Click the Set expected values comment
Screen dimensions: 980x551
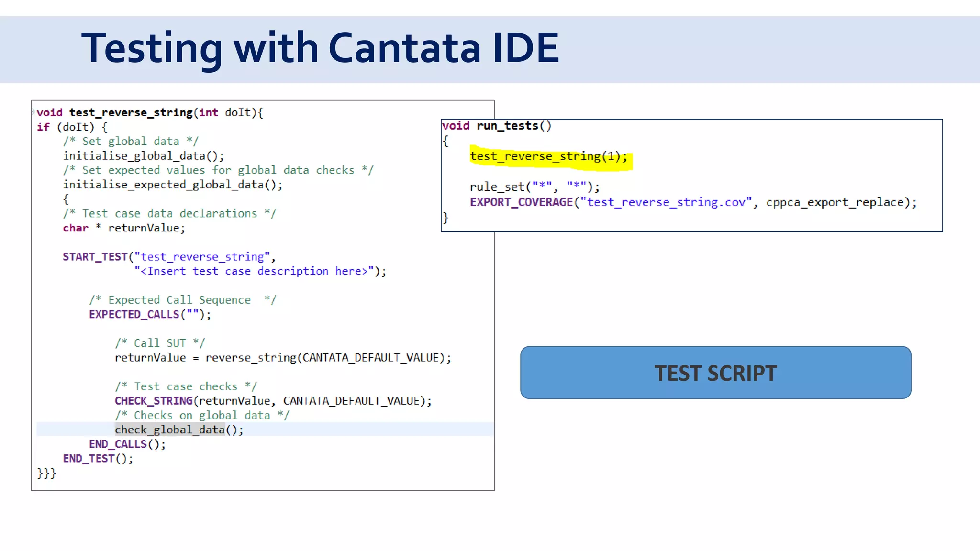[218, 170]
